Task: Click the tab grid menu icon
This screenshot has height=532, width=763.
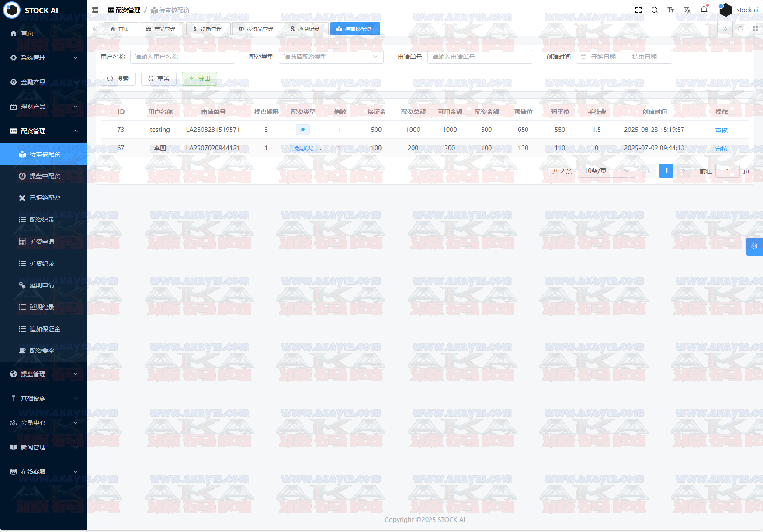Action: click(x=755, y=29)
